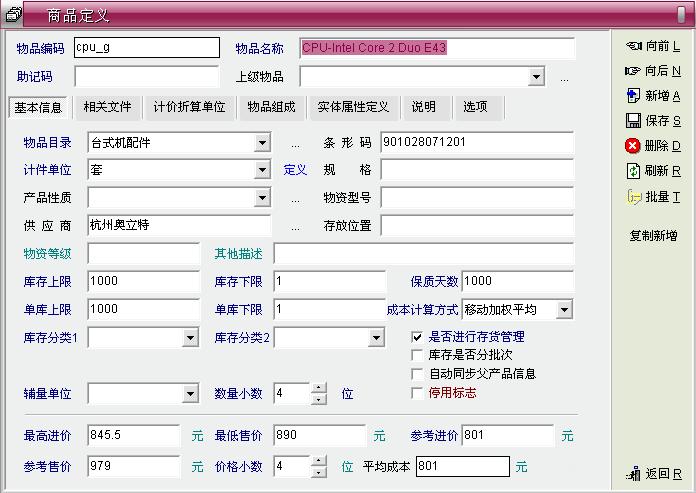
Task: Switch to the 相关文件 tab
Action: pos(107,107)
